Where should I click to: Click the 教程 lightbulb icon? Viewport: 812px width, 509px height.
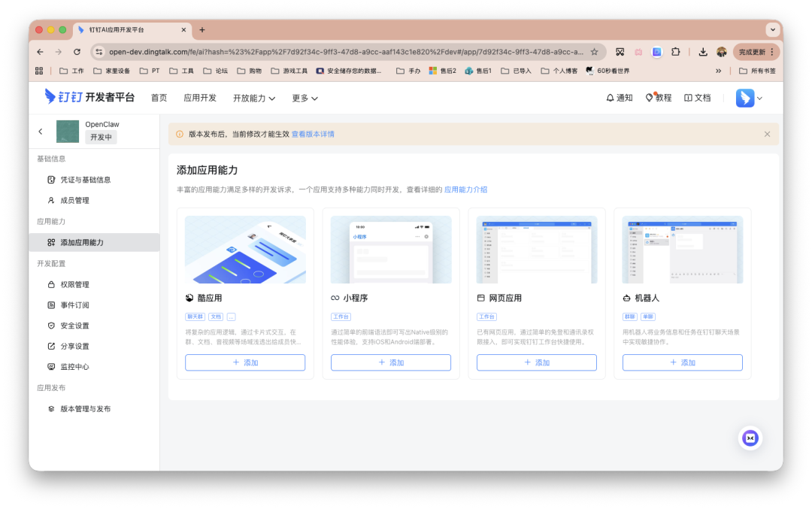(651, 97)
